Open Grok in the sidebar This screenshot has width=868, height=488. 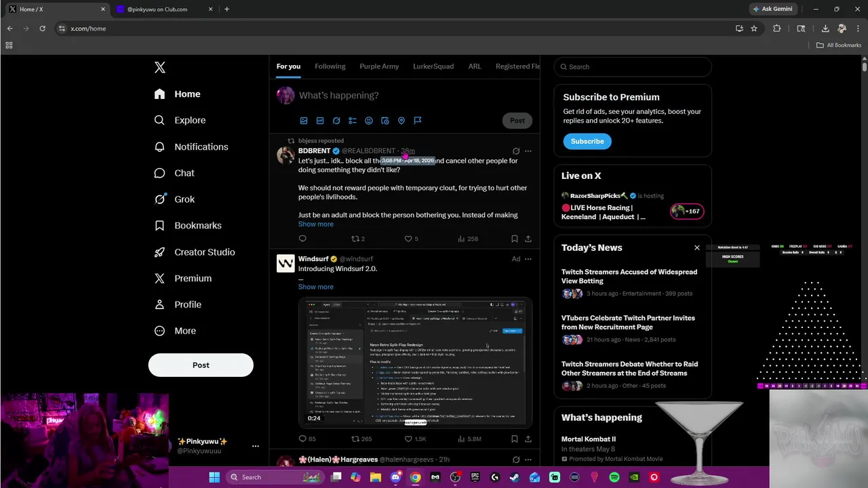point(174,199)
